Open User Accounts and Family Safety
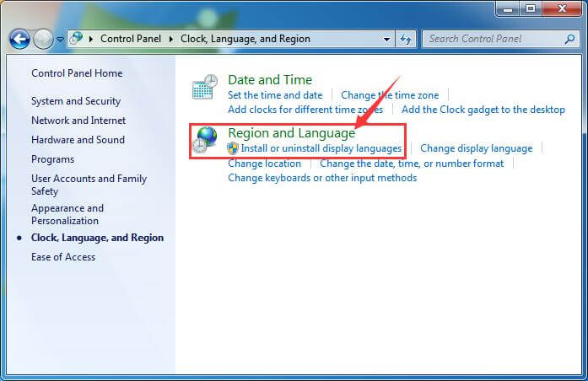 click(x=89, y=185)
